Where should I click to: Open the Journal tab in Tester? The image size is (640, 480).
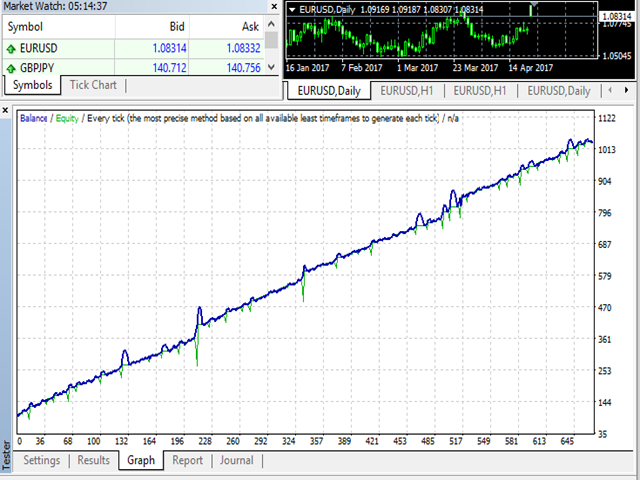tap(236, 461)
